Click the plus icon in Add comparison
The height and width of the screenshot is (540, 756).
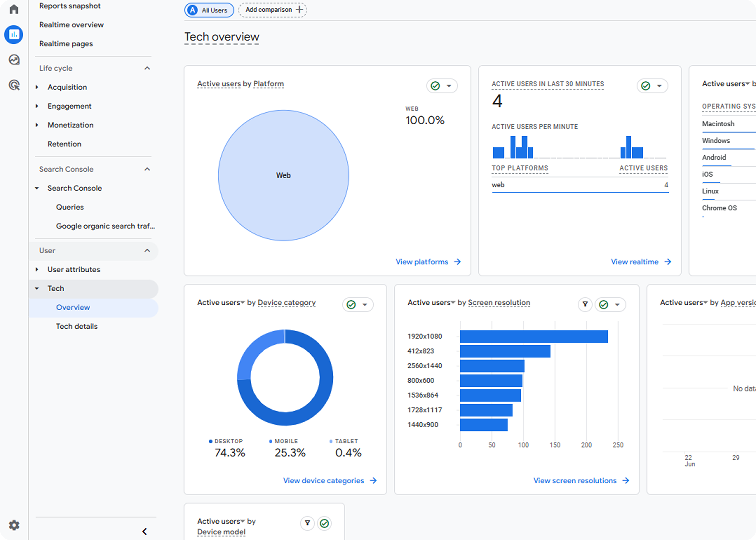coord(299,10)
